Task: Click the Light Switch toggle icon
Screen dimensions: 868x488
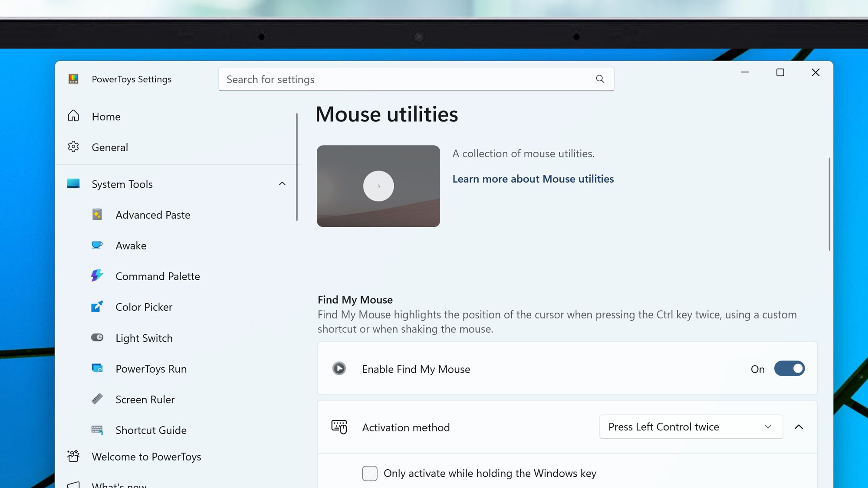Action: 97,337
